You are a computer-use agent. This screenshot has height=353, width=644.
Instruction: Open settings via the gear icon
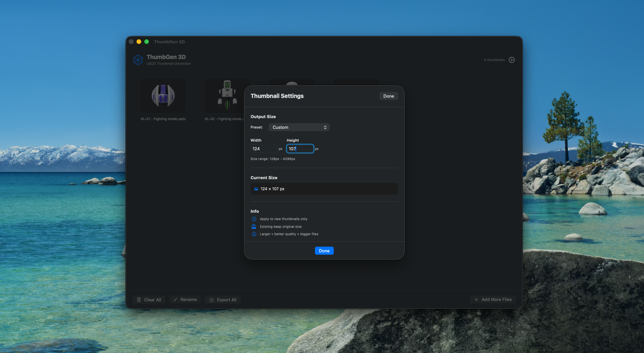pos(512,60)
